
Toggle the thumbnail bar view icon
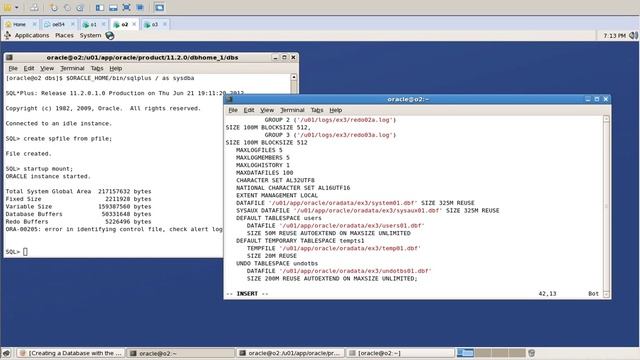[113, 7]
